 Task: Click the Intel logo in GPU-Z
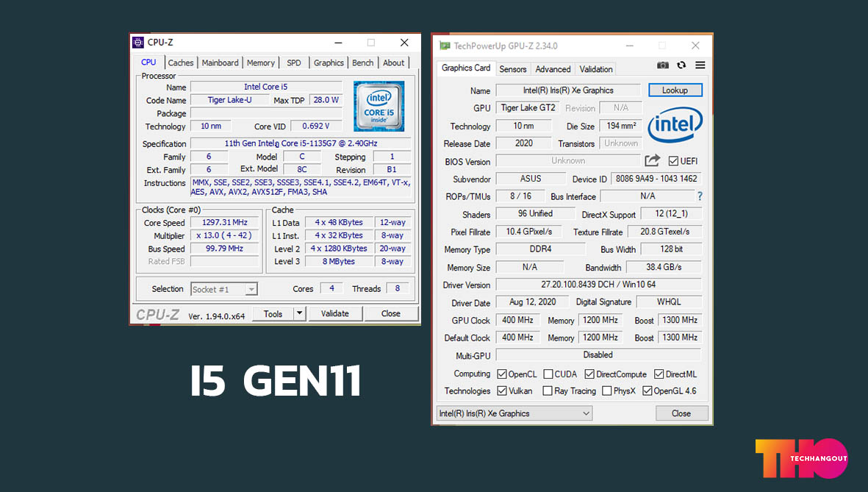[675, 125]
